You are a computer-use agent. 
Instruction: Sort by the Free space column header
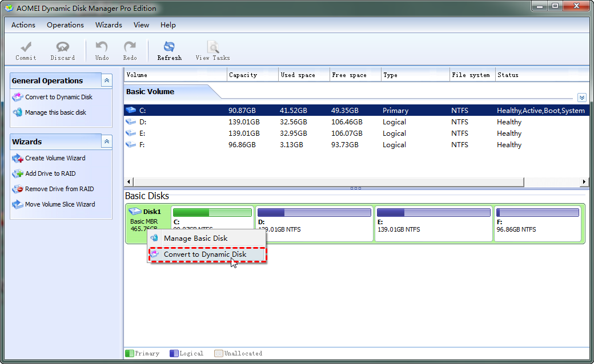(x=355, y=75)
